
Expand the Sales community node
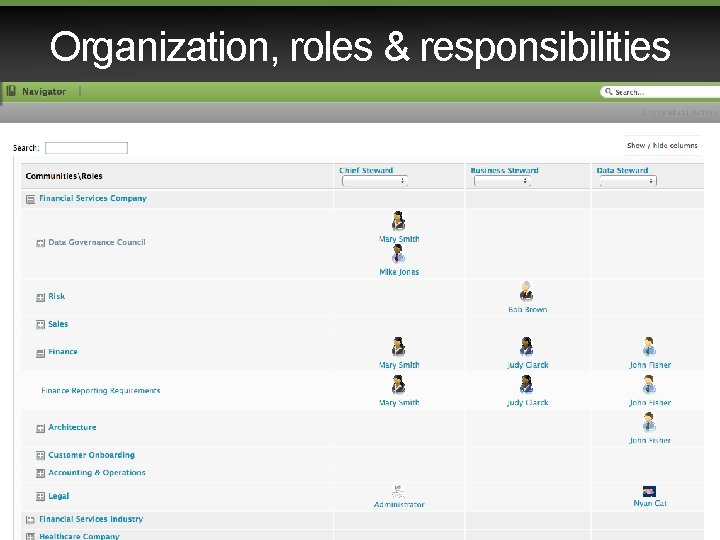tap(40, 325)
